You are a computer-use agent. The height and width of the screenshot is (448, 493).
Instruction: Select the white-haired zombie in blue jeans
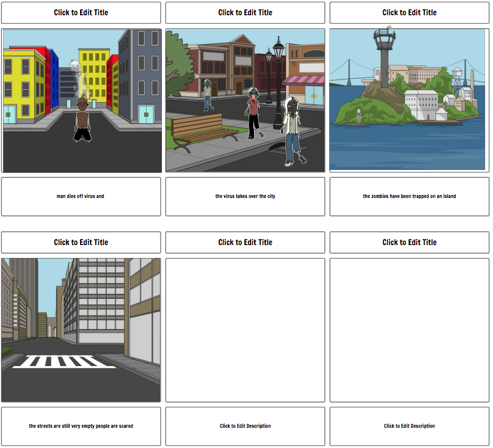click(x=293, y=131)
